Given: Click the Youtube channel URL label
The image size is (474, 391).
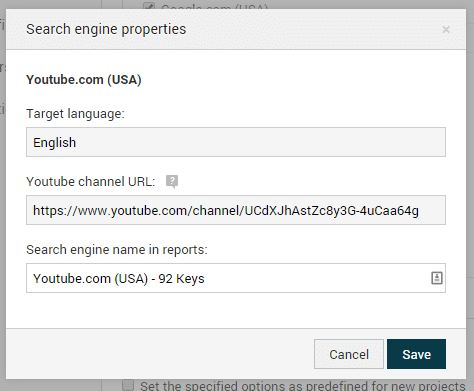Looking at the screenshot, I should (91, 182).
